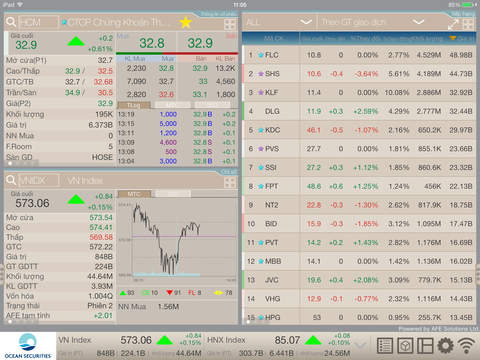
Task: Open the DLG stock row
Action: [x=359, y=111]
